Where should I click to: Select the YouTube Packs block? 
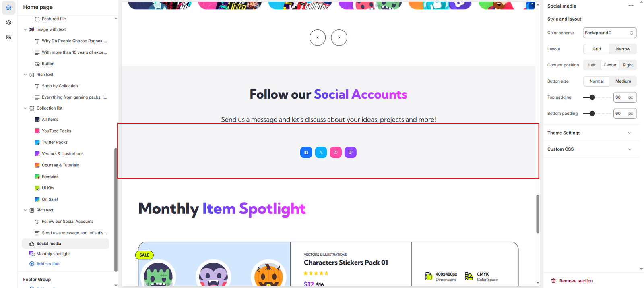56,131
